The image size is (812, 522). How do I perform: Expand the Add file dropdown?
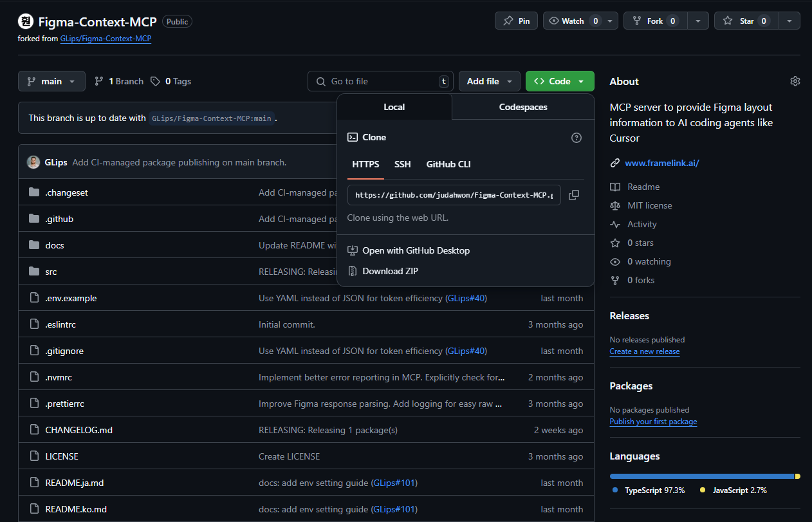[x=490, y=81]
